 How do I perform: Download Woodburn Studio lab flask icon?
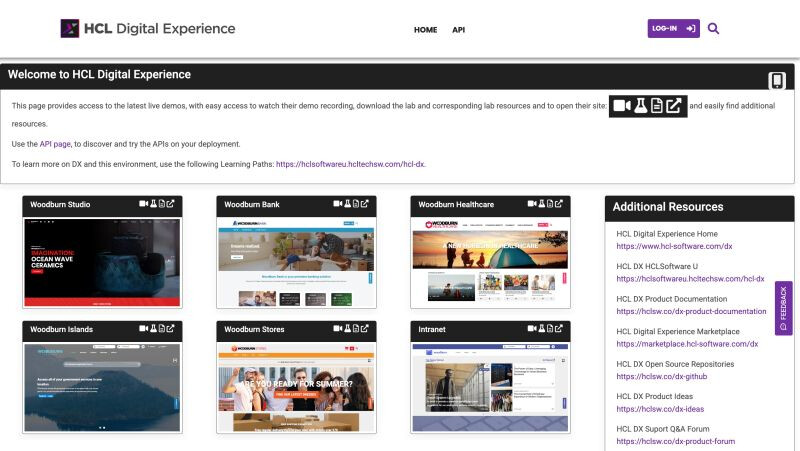pyautogui.click(x=153, y=204)
